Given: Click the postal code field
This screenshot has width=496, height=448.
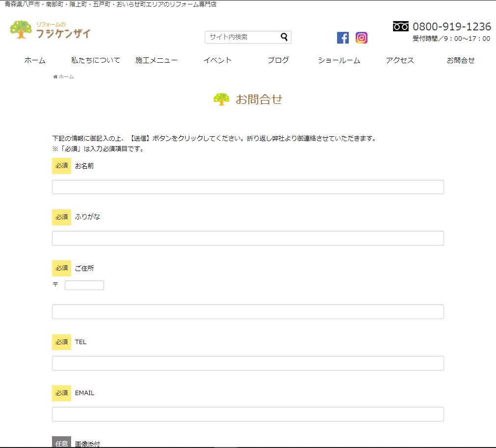Looking at the screenshot, I should (84, 285).
